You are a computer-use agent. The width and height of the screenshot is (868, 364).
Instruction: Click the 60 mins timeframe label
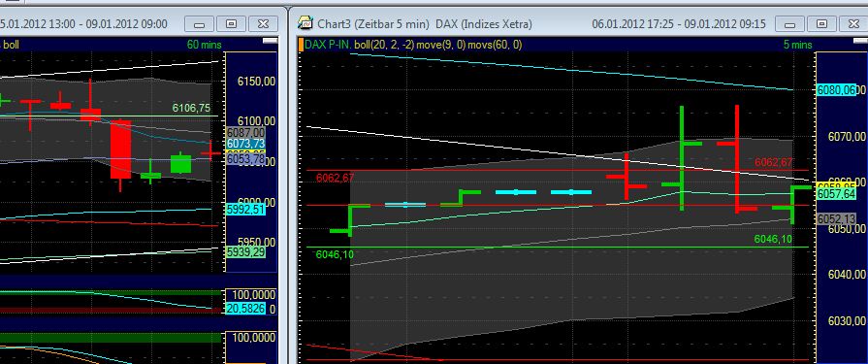coord(204,45)
